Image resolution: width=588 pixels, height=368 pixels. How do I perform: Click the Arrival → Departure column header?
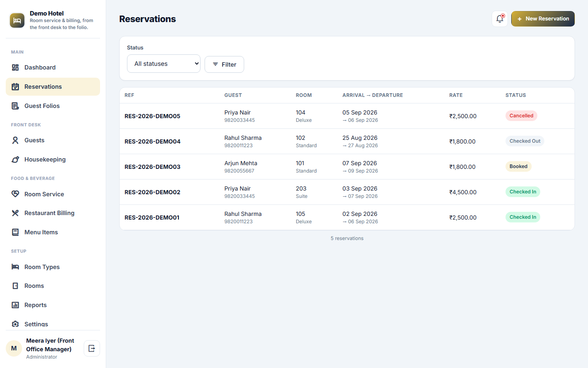(x=372, y=95)
